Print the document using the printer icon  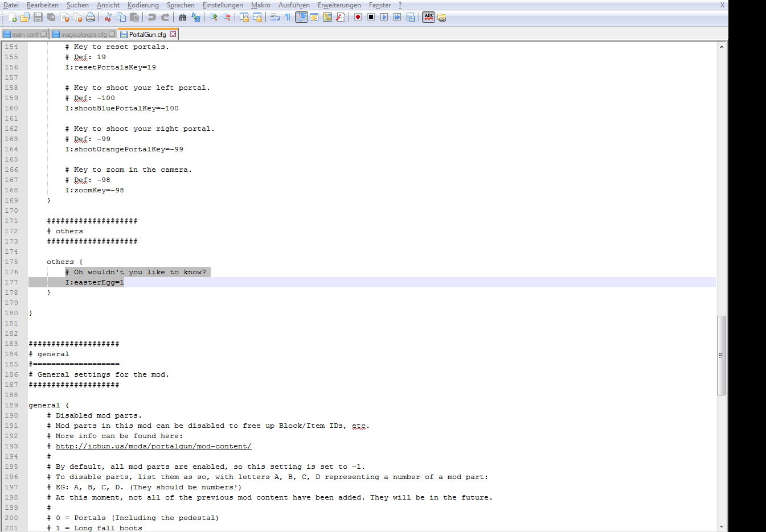coord(91,17)
